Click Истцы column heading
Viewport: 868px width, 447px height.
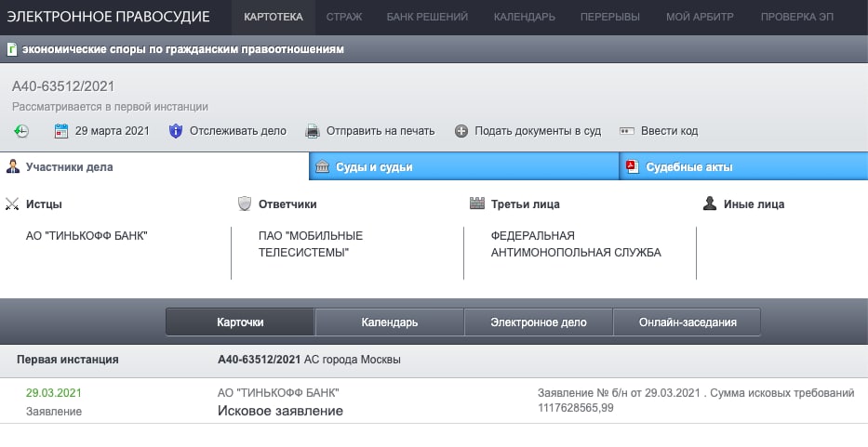point(44,204)
